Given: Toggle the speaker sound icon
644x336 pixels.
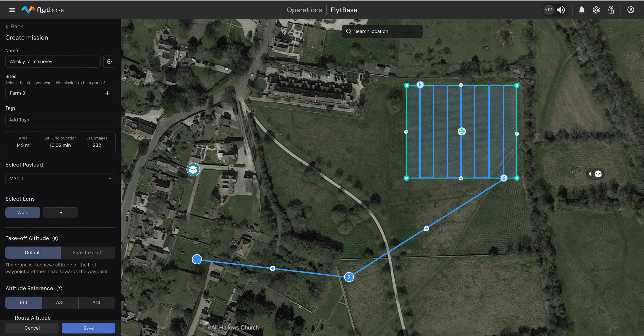Looking at the screenshot, I should (x=561, y=10).
